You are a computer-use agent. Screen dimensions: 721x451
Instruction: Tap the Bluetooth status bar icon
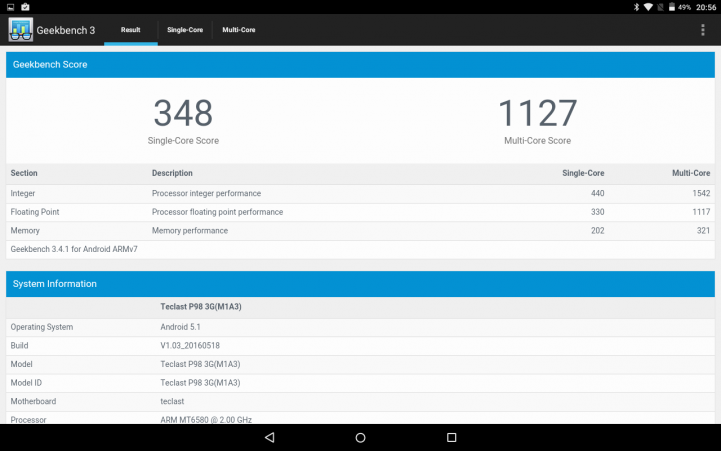click(x=635, y=7)
